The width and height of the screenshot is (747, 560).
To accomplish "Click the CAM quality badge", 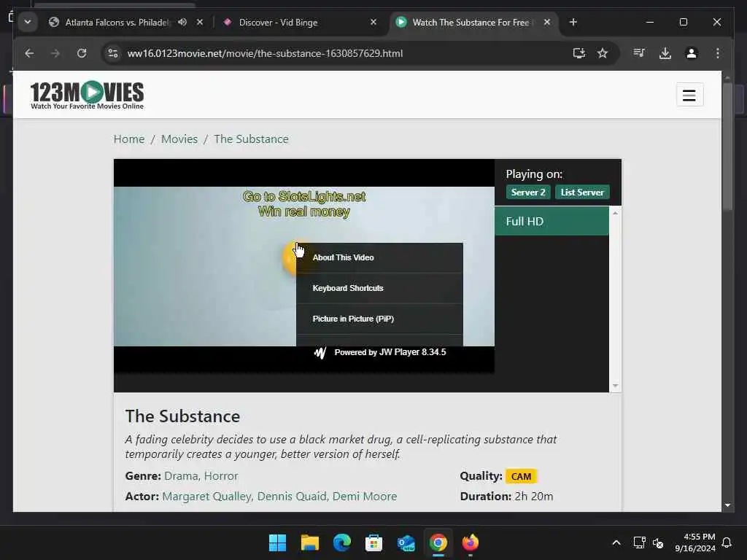I will point(521,476).
